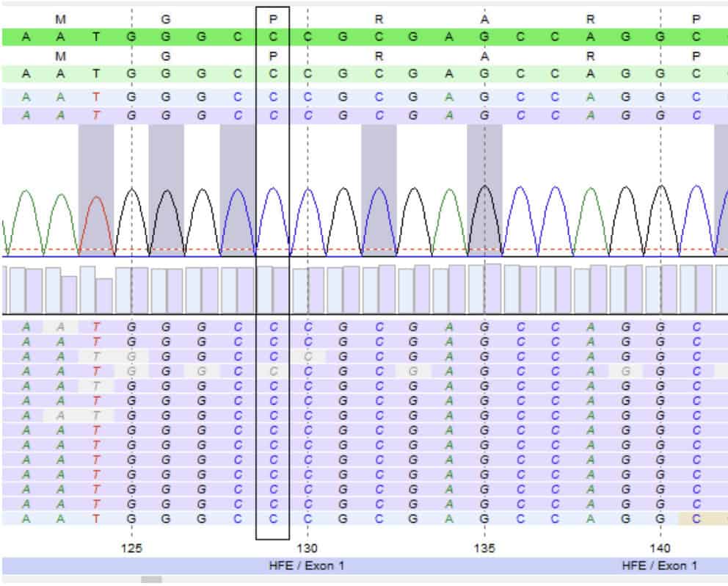Click the center HFE / Exon 1 annotation
The image size is (728, 586).
click(x=307, y=566)
